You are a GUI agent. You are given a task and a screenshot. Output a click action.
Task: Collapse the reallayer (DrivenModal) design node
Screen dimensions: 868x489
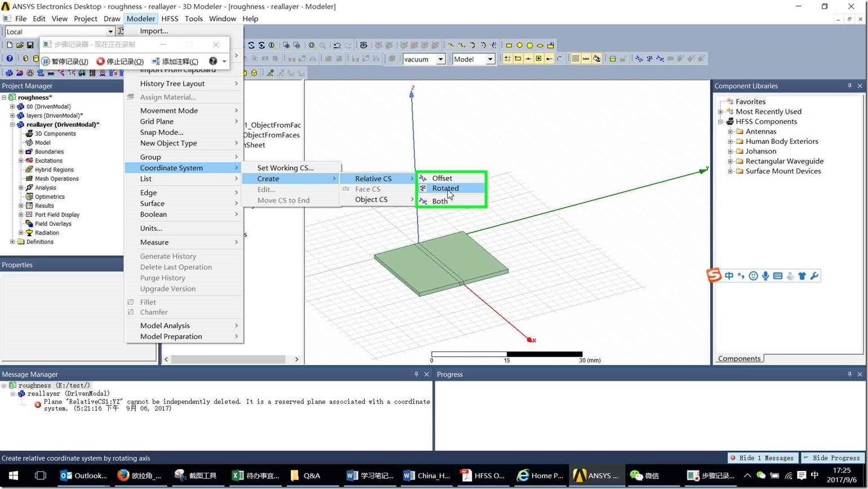(12, 125)
